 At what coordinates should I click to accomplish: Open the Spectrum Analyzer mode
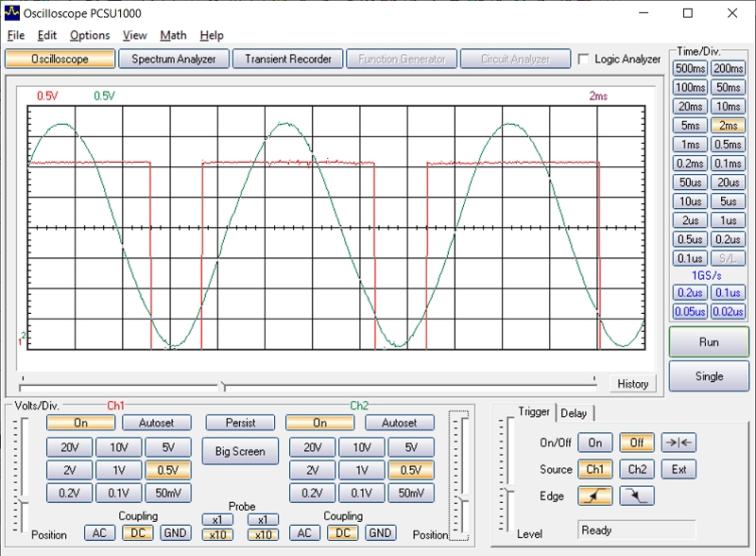tap(173, 59)
